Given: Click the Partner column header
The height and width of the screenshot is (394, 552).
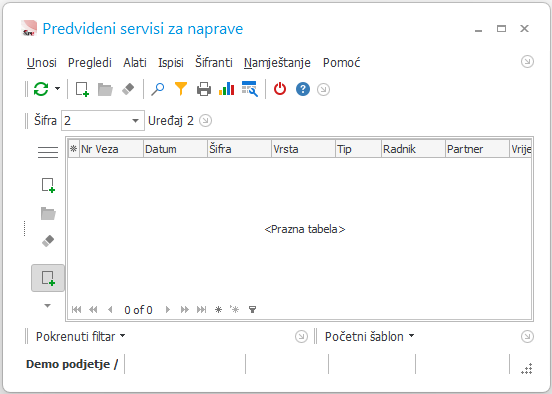Looking at the screenshot, I should tap(478, 149).
